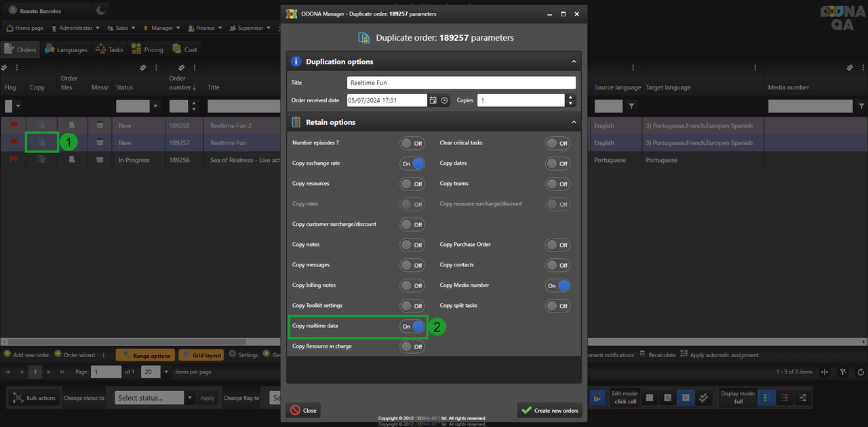Click the messages icon for order 189256

click(100, 160)
